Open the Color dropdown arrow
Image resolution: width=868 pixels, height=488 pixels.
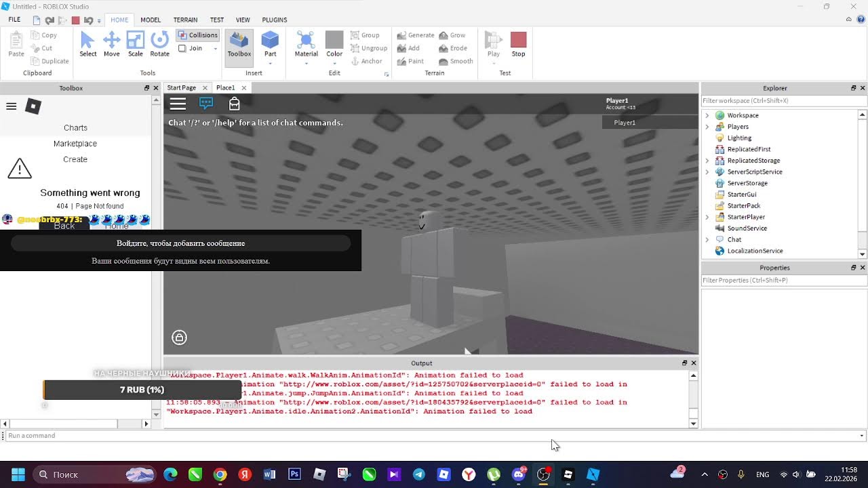tap(334, 63)
